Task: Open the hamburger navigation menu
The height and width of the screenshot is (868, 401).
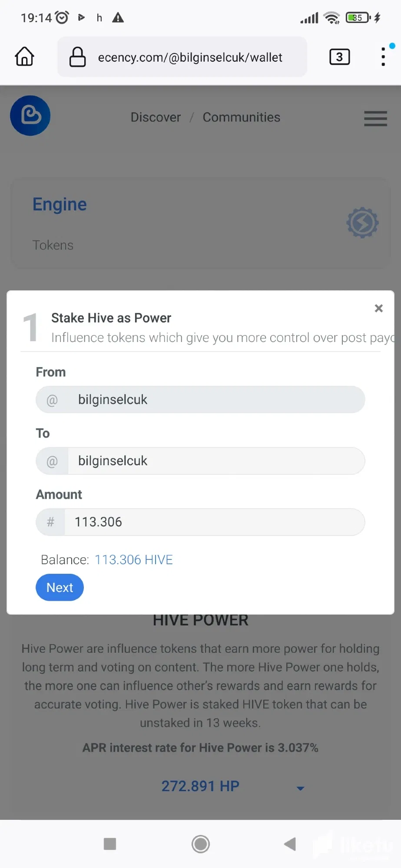Action: (375, 118)
